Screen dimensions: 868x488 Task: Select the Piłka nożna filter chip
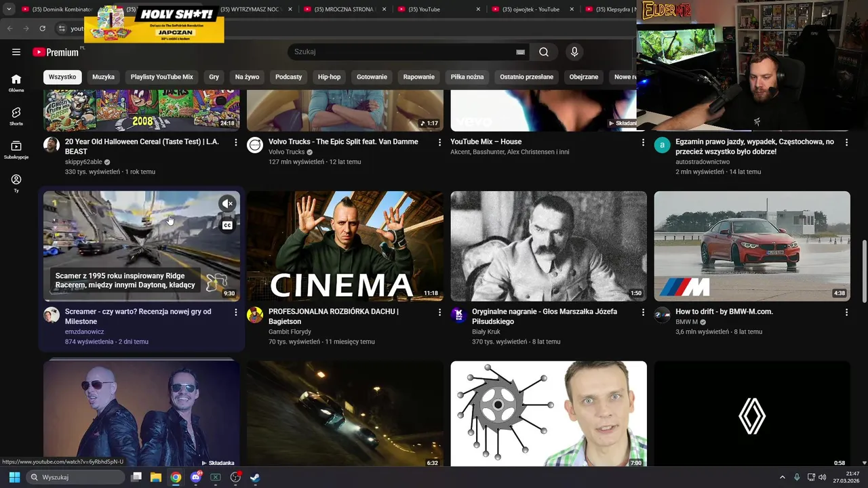click(x=467, y=77)
